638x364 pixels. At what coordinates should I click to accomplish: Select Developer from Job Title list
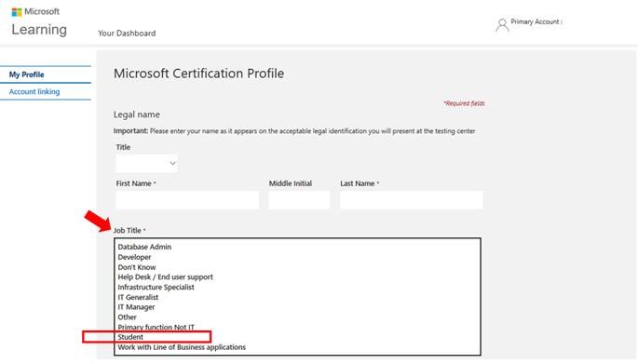[134, 257]
